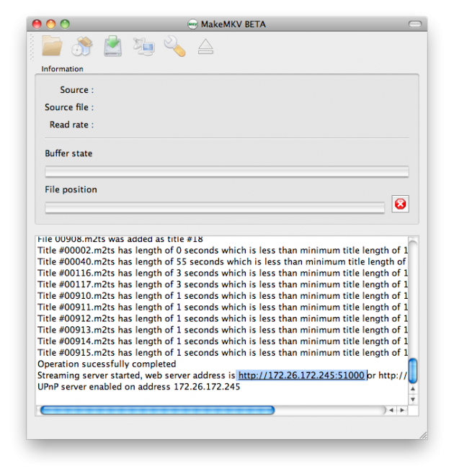454x476 pixels.
Task: Click the 'Operation sucessfully completed' log line
Action: point(107,364)
